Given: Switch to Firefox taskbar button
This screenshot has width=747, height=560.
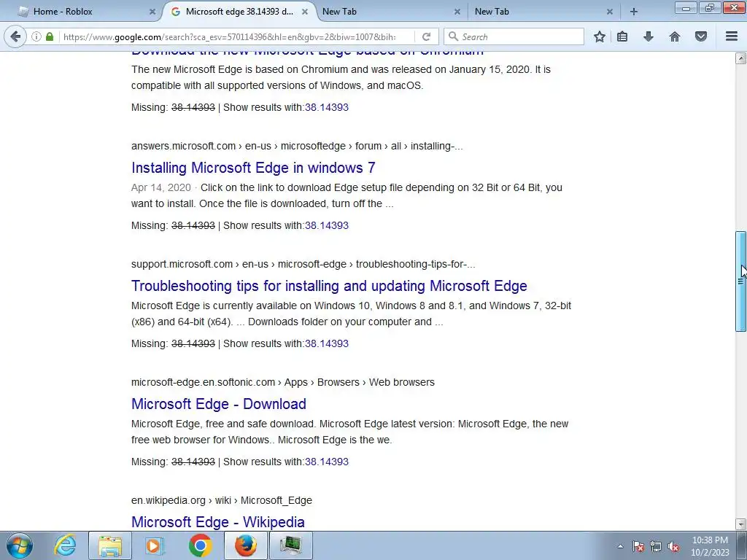Looking at the screenshot, I should [245, 545].
